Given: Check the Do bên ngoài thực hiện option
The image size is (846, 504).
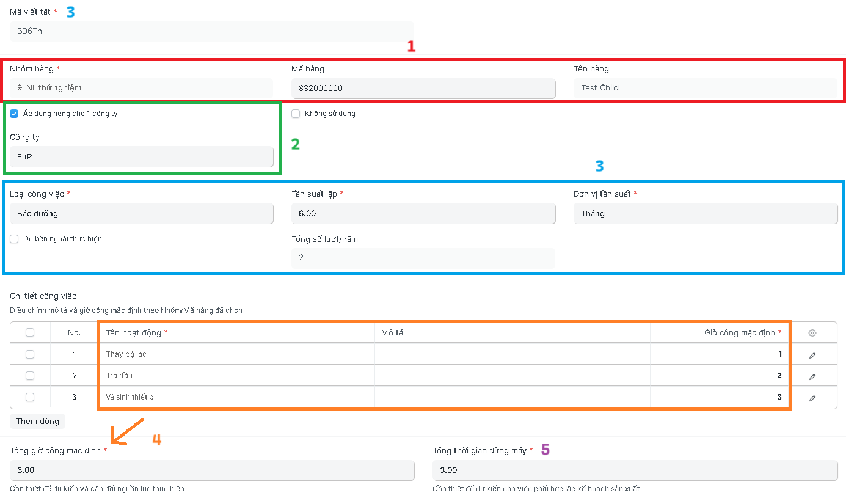Looking at the screenshot, I should coord(14,239).
